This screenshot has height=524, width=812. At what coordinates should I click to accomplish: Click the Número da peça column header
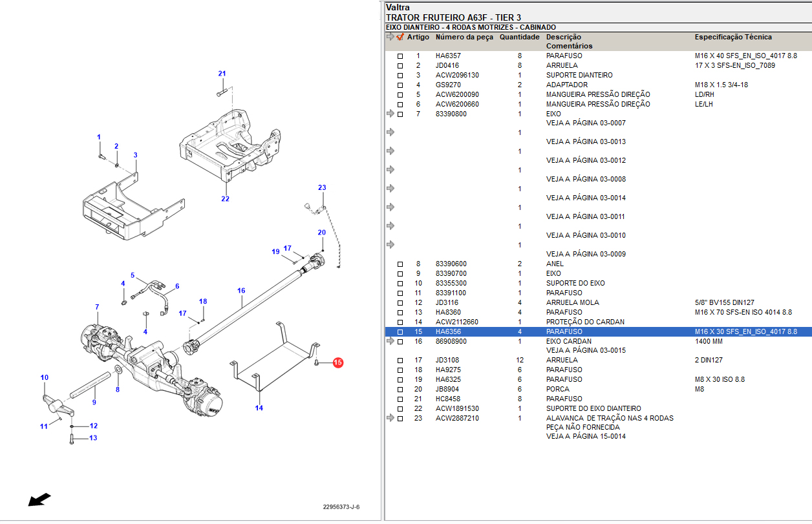(464, 37)
